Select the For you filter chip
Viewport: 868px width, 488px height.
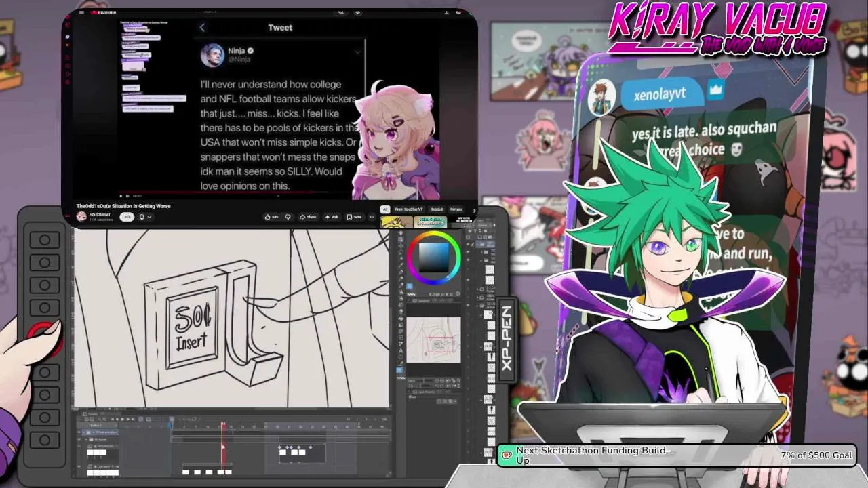[456, 209]
